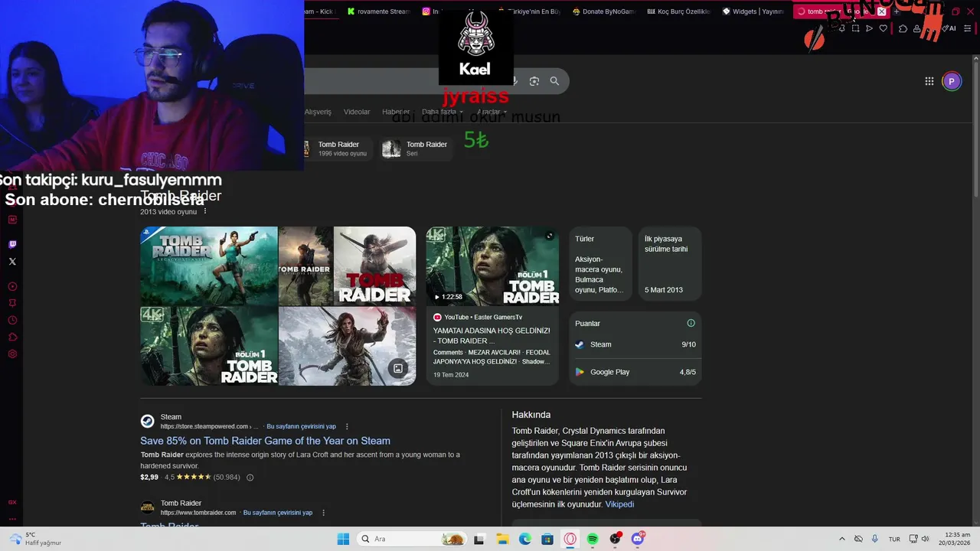Translate tombraider.com page via çevirisini yap
This screenshot has width=980, height=551.
pyautogui.click(x=278, y=513)
